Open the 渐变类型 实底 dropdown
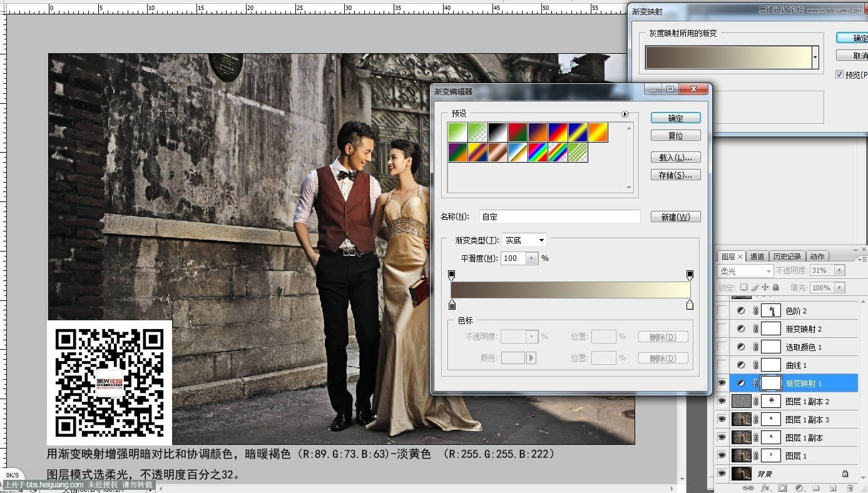 524,240
